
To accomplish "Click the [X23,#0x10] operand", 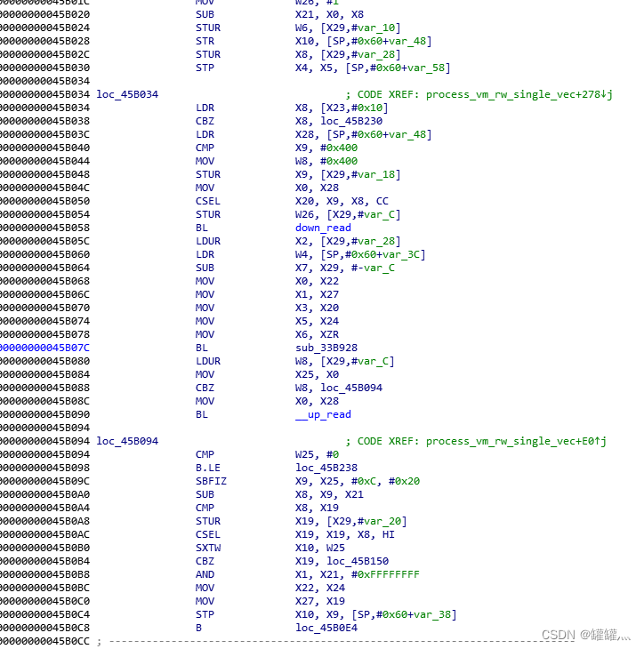I will coord(355,108).
